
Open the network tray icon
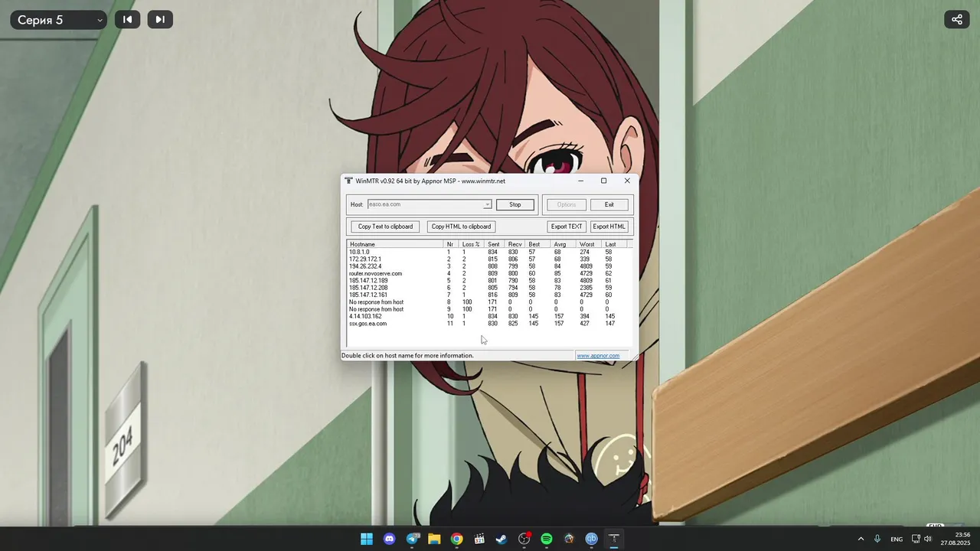(x=916, y=539)
